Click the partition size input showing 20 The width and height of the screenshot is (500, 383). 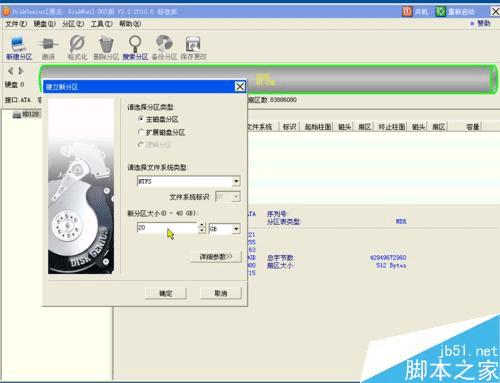(x=167, y=228)
